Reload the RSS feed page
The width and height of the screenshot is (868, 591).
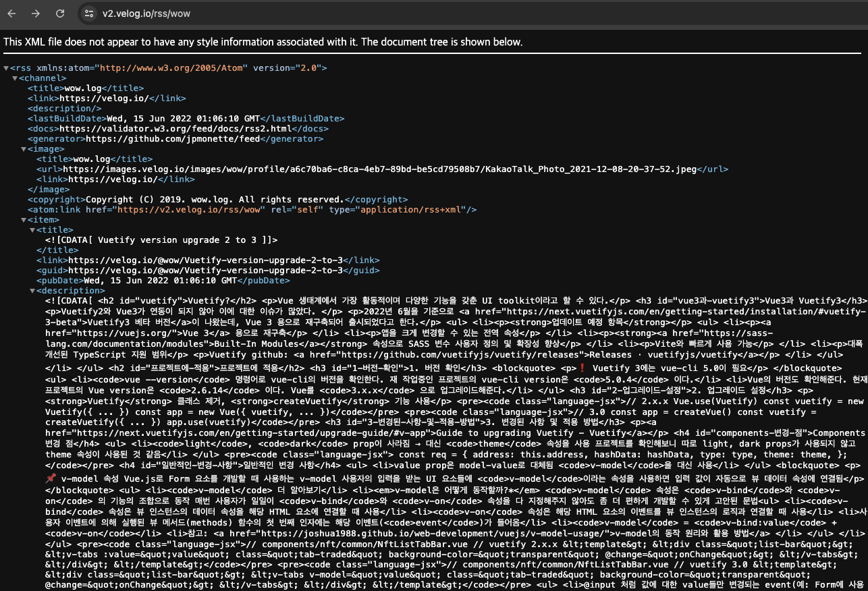click(x=60, y=13)
